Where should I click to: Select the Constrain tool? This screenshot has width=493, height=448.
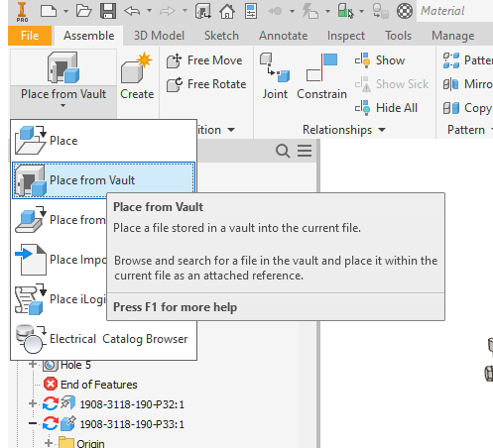[x=321, y=76]
